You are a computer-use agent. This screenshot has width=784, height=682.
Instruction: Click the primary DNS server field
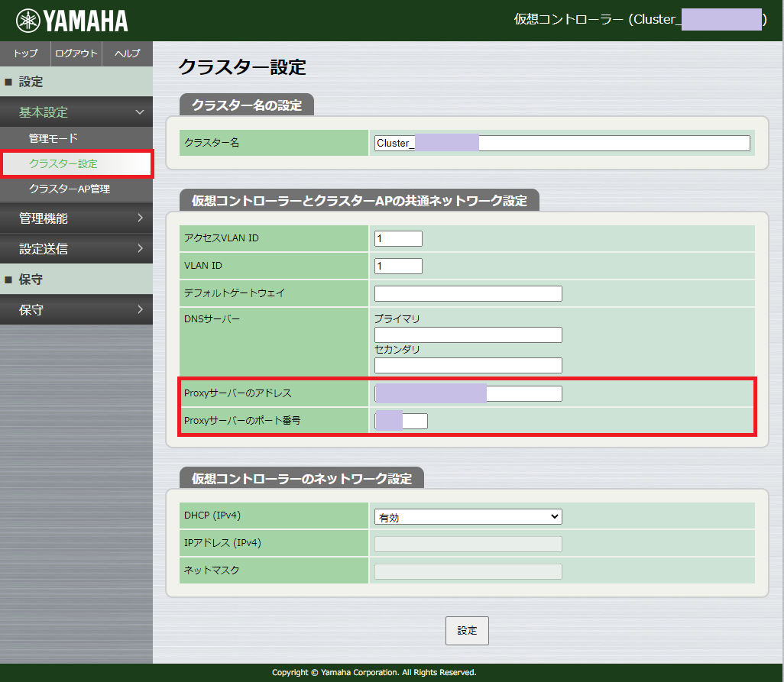pos(468,335)
